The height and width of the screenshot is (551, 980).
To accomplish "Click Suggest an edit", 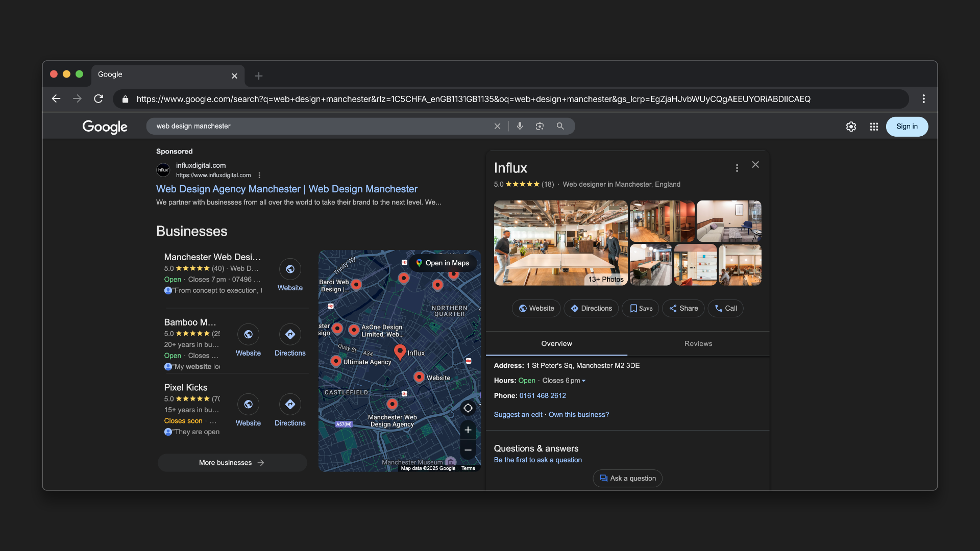I will (518, 415).
